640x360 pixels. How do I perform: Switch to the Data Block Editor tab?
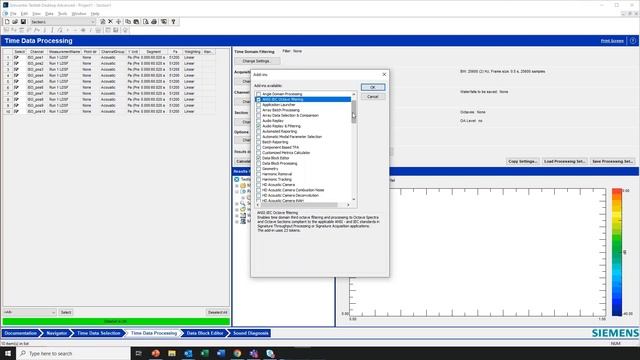tap(204, 333)
